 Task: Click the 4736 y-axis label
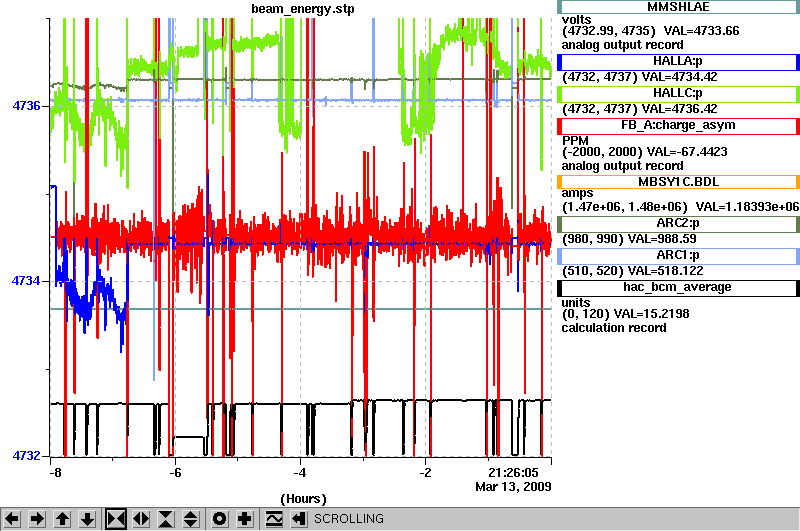coord(26,106)
